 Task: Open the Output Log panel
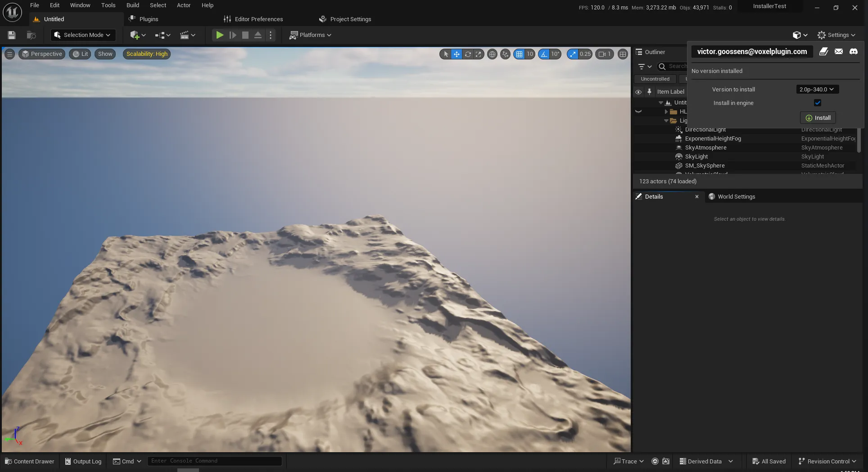(83, 461)
